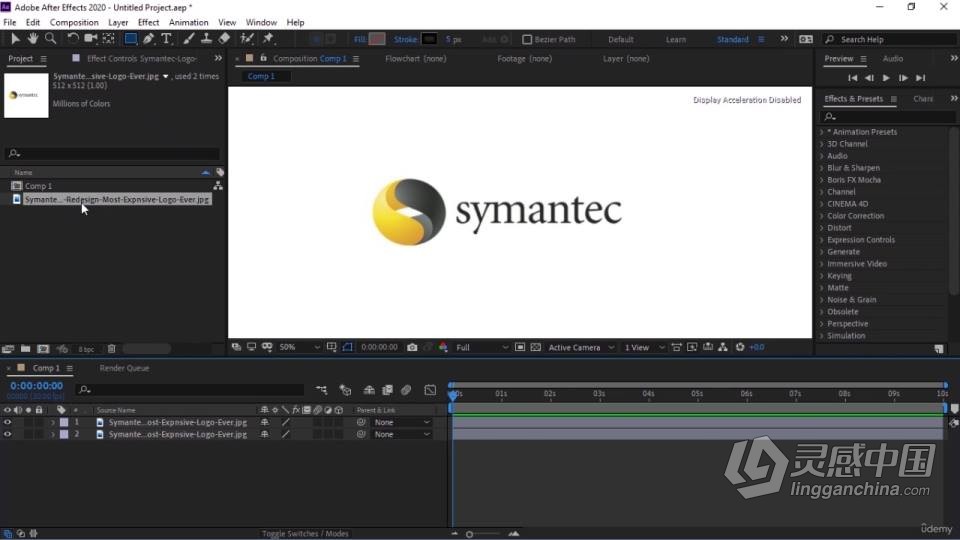The height and width of the screenshot is (540, 960).
Task: Toggle the lock on Composition Comp 1 viewer
Action: (263, 58)
